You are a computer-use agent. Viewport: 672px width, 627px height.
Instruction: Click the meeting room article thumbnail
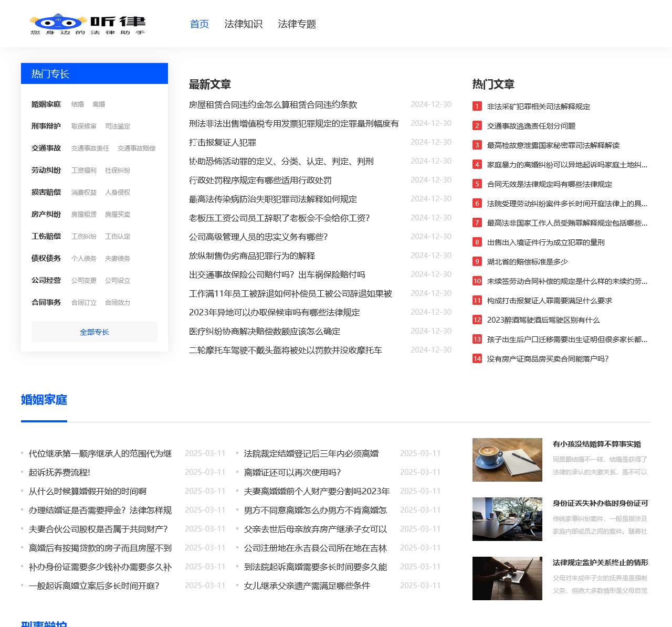pyautogui.click(x=507, y=519)
